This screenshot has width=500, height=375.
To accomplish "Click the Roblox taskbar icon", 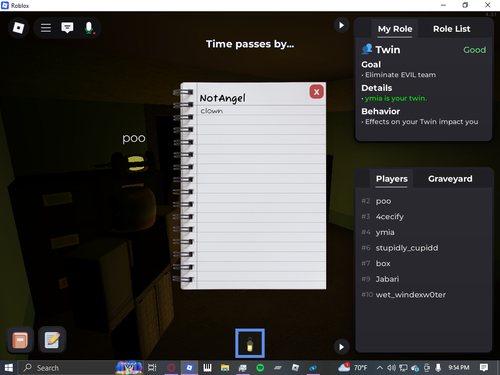I will [189, 368].
